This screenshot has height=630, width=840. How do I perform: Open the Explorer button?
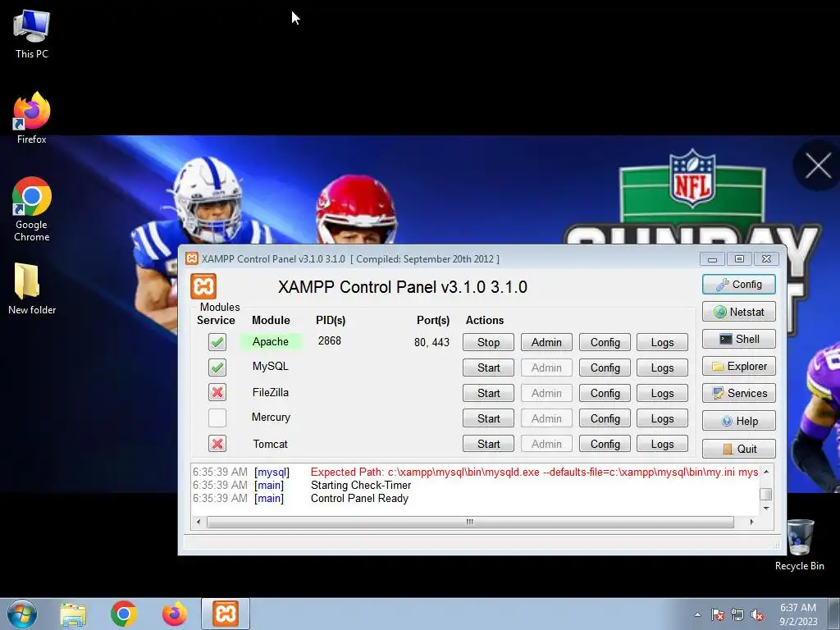tap(739, 367)
